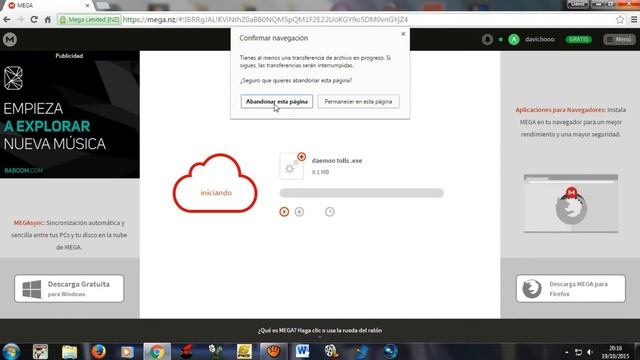Click the GRATIS account badge
Screen dimensions: 640x360
pos(578,40)
